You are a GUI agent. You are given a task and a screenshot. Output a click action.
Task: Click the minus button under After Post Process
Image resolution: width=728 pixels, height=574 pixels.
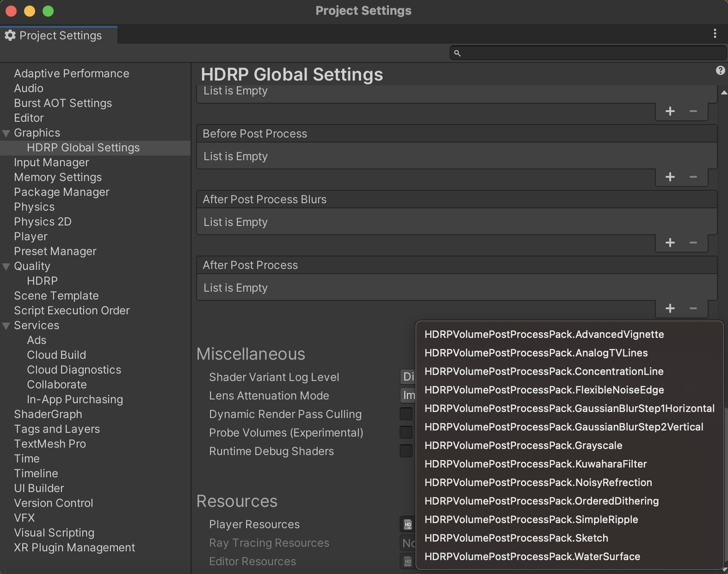[x=693, y=308]
